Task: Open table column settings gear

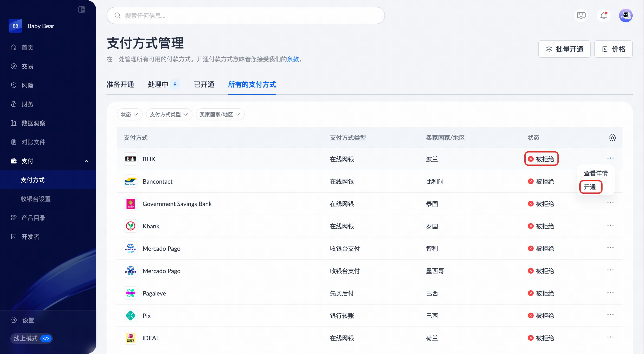Action: 612,138
